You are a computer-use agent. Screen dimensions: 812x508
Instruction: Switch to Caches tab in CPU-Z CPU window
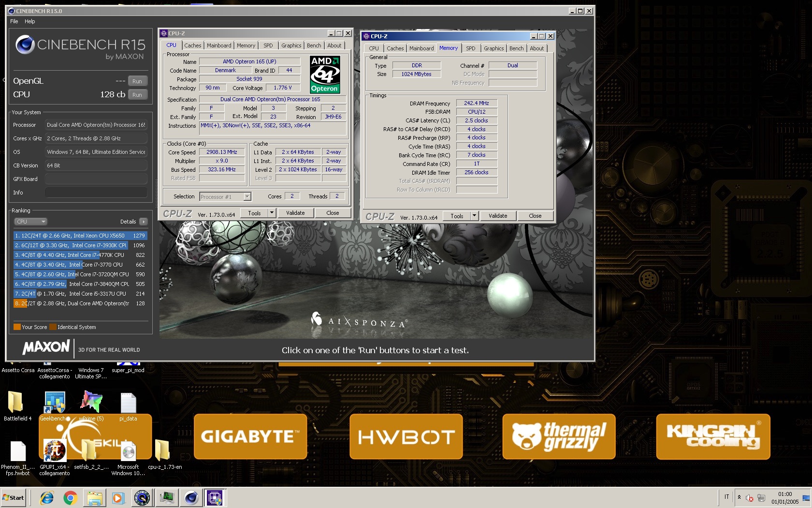[x=193, y=45]
